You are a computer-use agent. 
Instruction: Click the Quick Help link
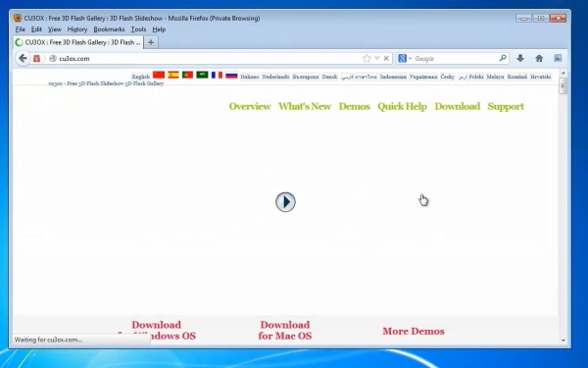click(402, 106)
